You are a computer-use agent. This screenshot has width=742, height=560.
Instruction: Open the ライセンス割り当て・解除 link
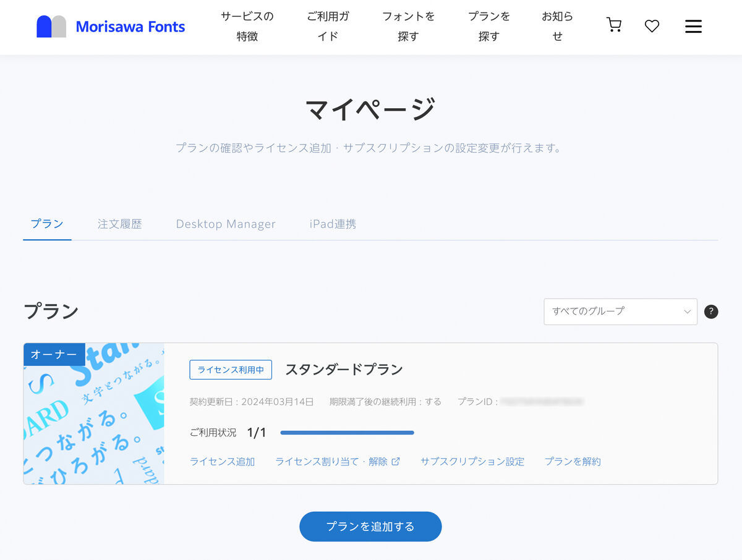[x=331, y=462]
